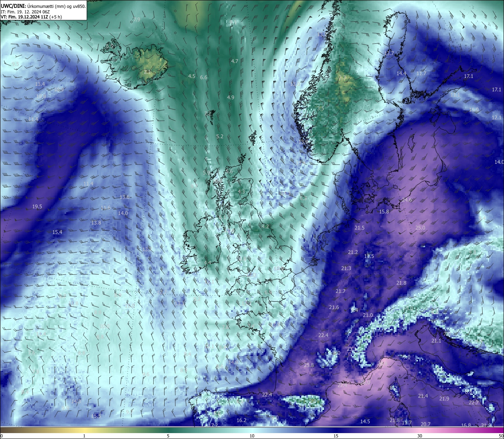Click the '22.7' map value
504x439 pixels.
[474, 403]
